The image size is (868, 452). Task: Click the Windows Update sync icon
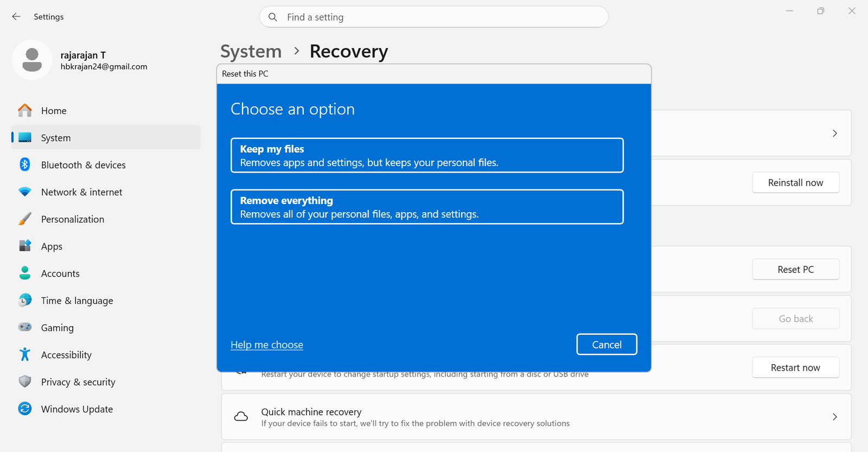tap(25, 409)
